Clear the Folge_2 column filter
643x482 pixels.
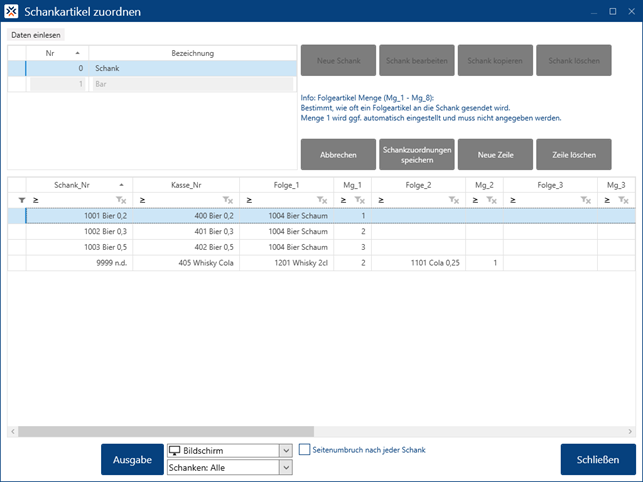(454, 201)
